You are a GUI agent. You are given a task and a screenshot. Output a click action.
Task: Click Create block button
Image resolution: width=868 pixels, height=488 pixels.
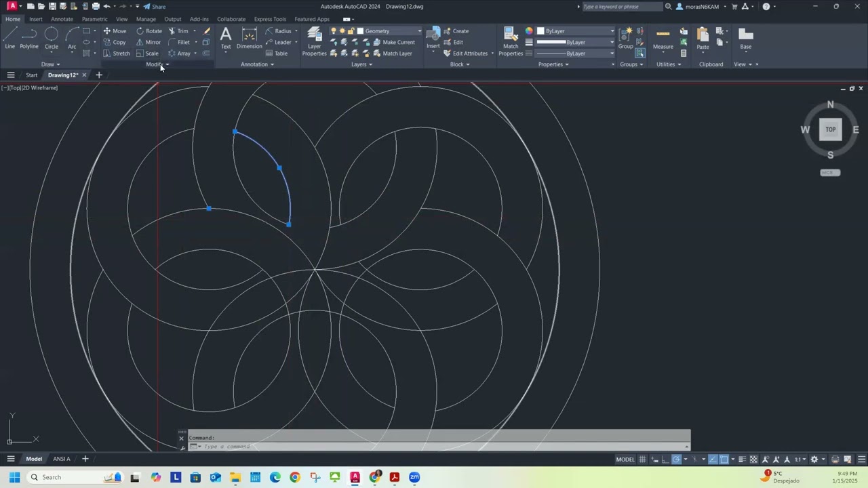click(x=456, y=31)
